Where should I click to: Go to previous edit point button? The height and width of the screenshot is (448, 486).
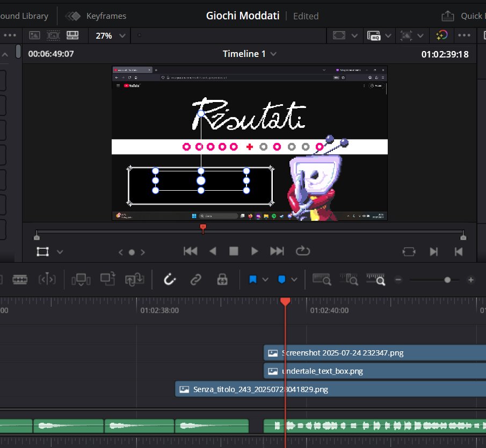pyautogui.click(x=459, y=252)
